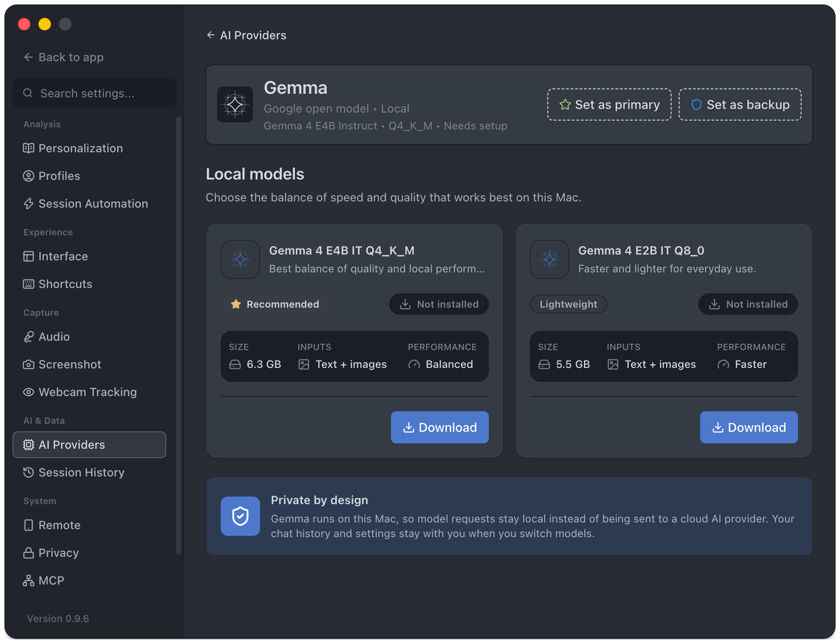Set Gemma as backup provider

tap(740, 104)
